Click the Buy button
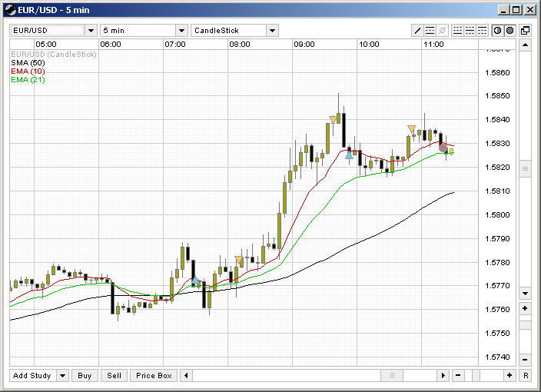 [x=85, y=375]
